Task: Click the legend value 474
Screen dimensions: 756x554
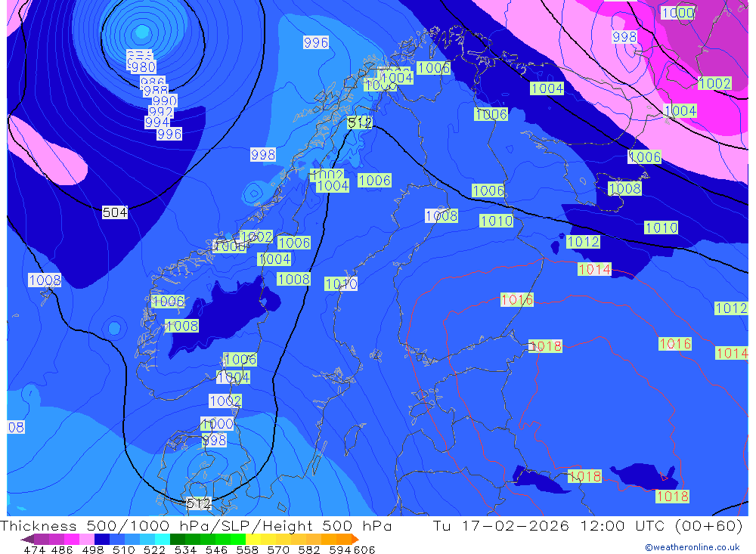Action: 36,549
